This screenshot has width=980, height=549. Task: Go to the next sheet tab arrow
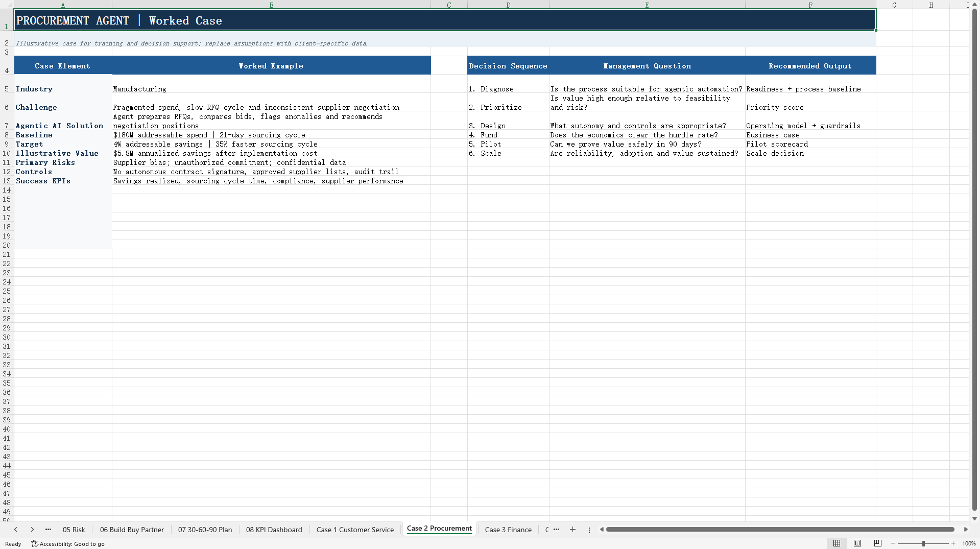point(32,530)
